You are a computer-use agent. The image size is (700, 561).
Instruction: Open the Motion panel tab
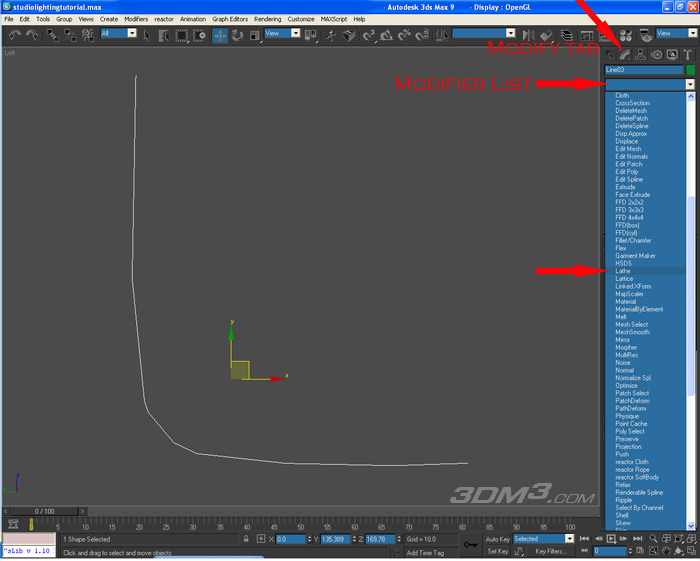coord(657,54)
